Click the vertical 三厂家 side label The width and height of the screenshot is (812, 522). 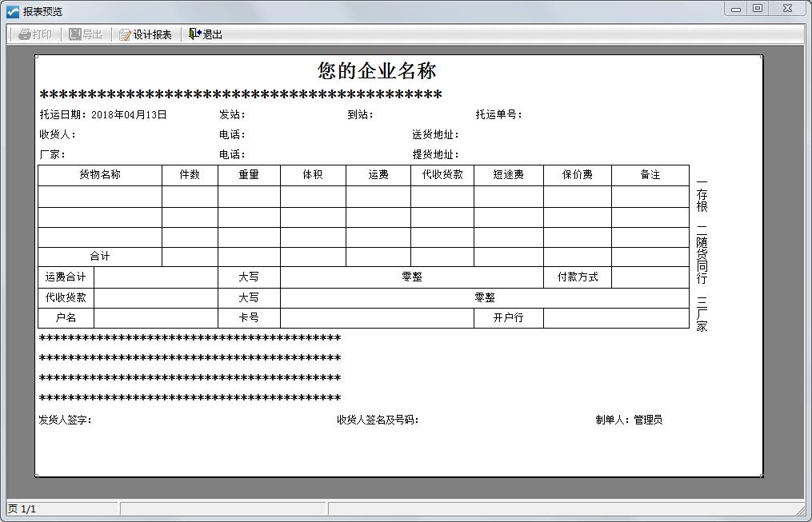coord(702,314)
